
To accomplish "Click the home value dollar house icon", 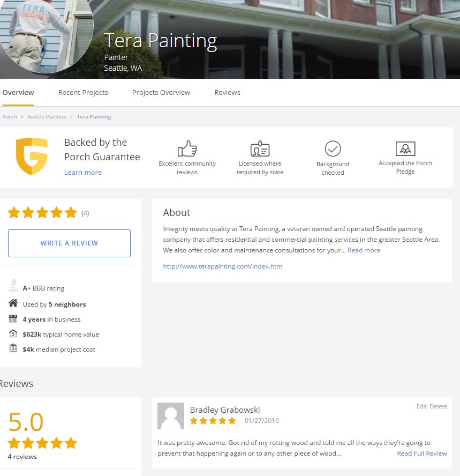I will [x=13, y=333].
